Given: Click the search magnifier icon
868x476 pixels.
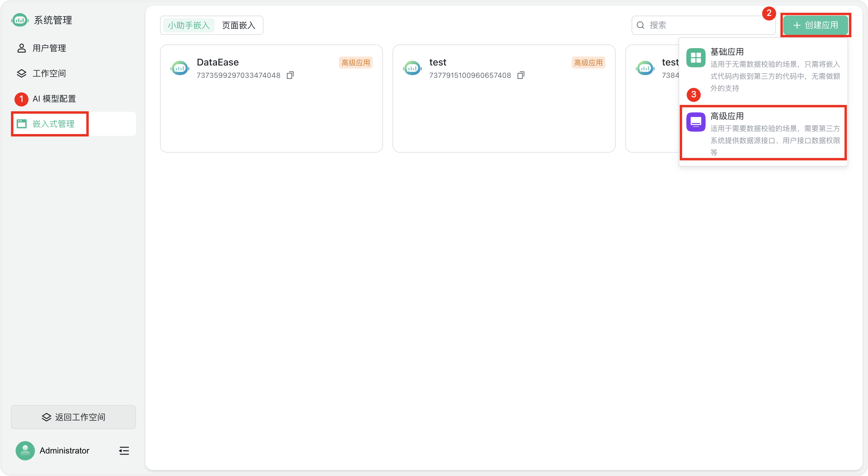Looking at the screenshot, I should 640,25.
